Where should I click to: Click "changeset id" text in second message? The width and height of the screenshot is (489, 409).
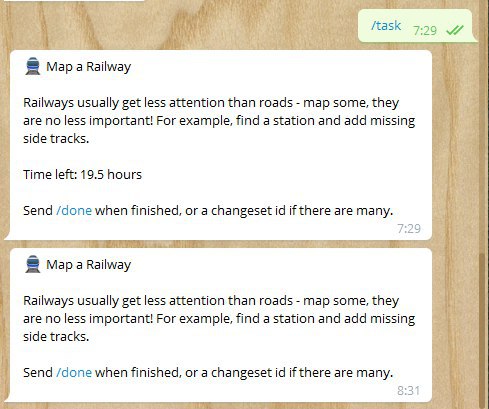(248, 372)
